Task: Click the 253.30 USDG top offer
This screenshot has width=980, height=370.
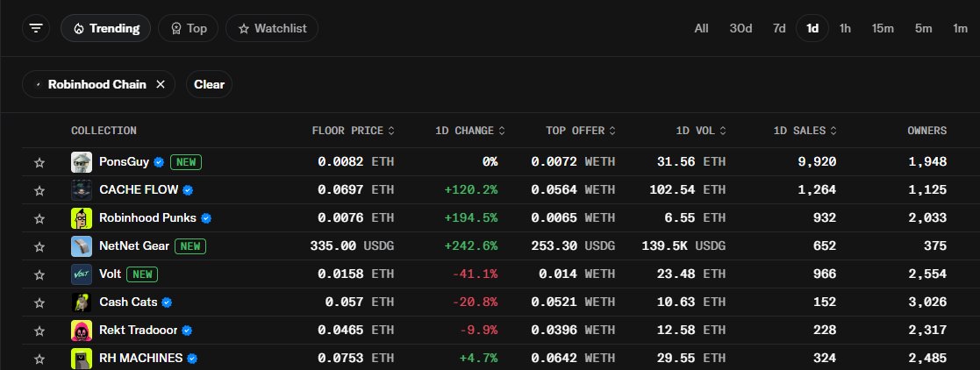Action: click(x=573, y=246)
